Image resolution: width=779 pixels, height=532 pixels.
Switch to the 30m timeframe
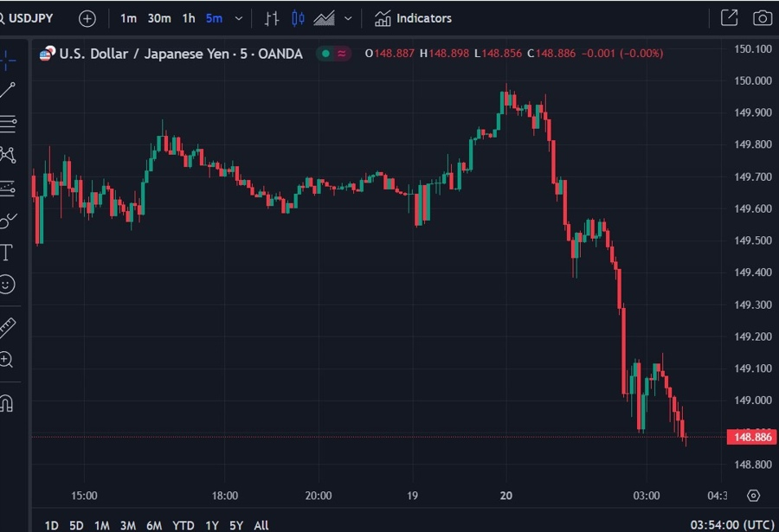point(159,18)
